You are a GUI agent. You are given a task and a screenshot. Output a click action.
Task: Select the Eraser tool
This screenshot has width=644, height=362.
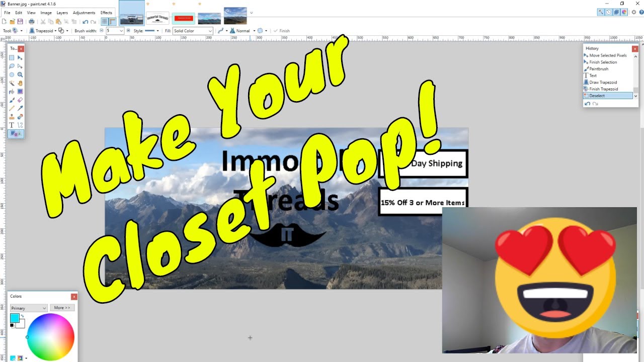(x=20, y=100)
